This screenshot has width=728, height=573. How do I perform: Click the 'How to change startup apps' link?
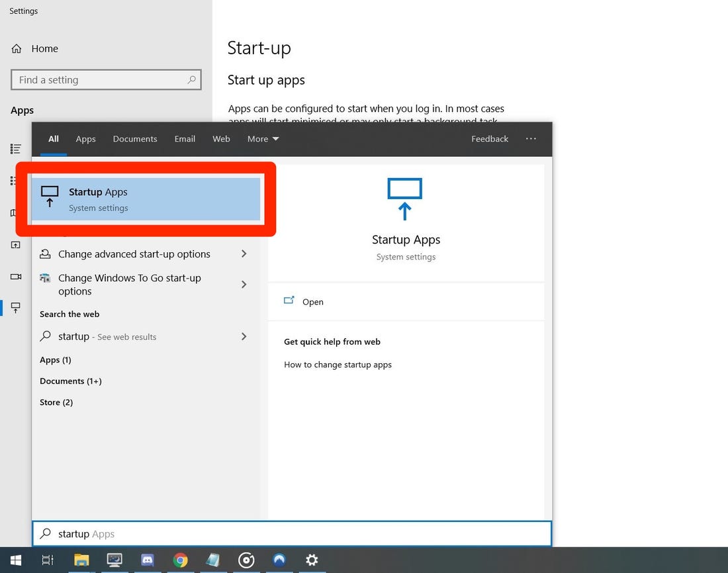click(338, 365)
